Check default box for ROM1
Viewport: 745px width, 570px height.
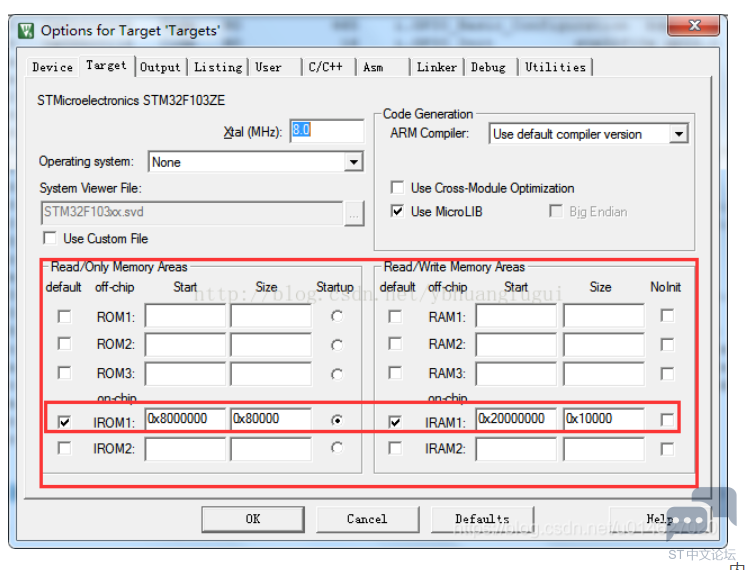click(64, 316)
